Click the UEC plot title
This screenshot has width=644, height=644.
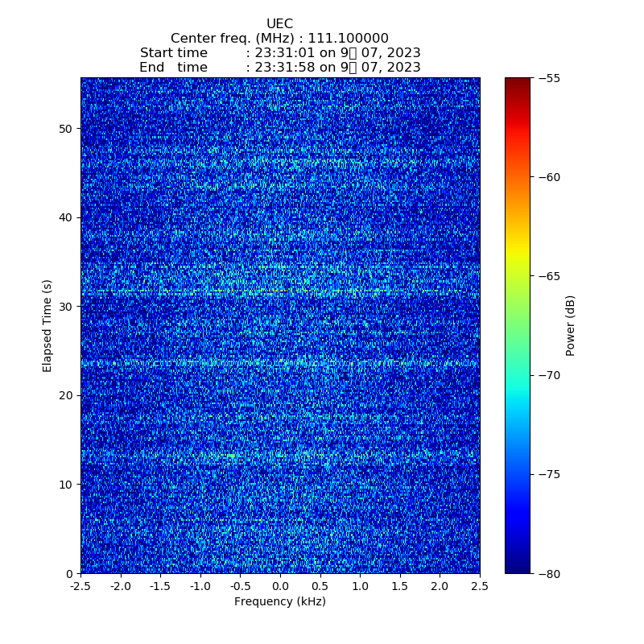279,24
